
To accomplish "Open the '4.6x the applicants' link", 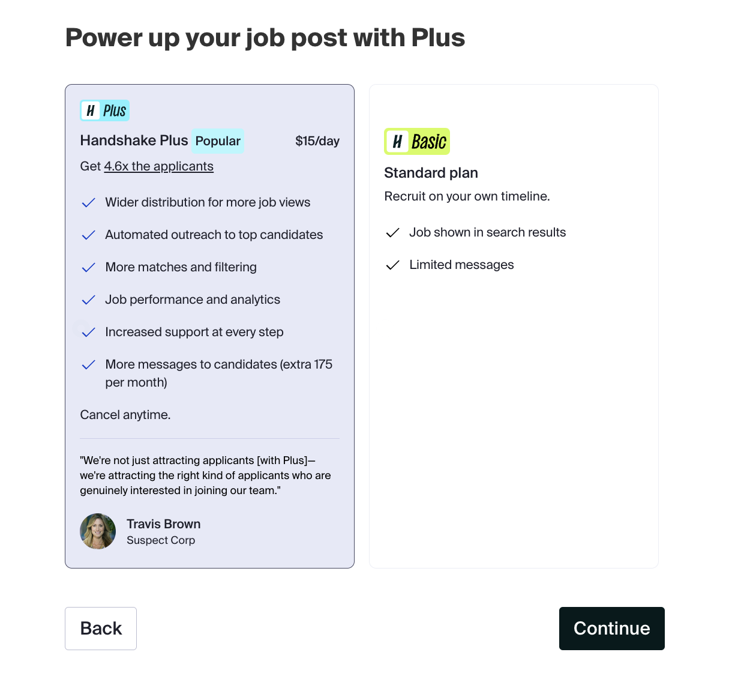I will (x=158, y=166).
